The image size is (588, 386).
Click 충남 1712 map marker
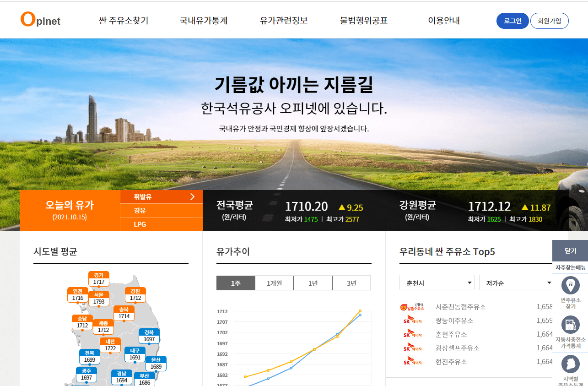82,322
